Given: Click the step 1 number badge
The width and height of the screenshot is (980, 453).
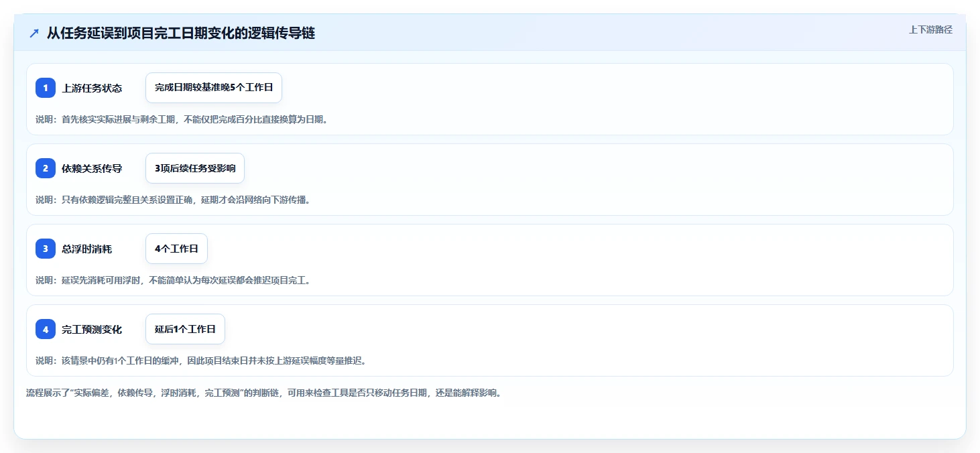Looking at the screenshot, I should [x=46, y=88].
